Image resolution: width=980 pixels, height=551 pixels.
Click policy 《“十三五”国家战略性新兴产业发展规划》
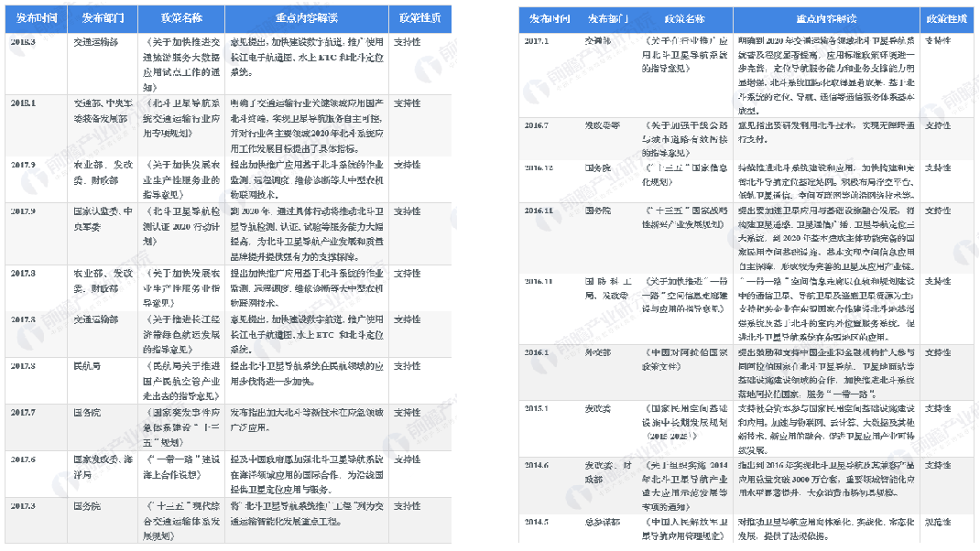pyautogui.click(x=684, y=218)
